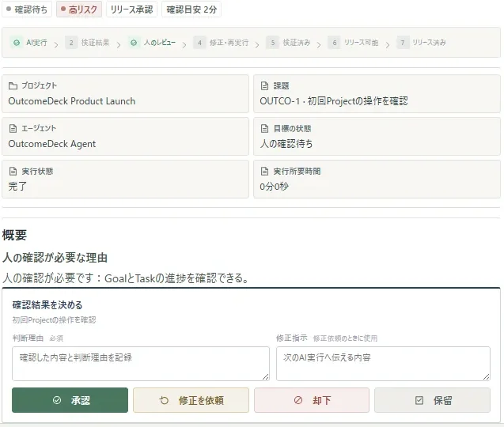Click the 確認待ち status badge
Image resolution: width=504 pixels, height=427 pixels.
pyautogui.click(x=27, y=9)
